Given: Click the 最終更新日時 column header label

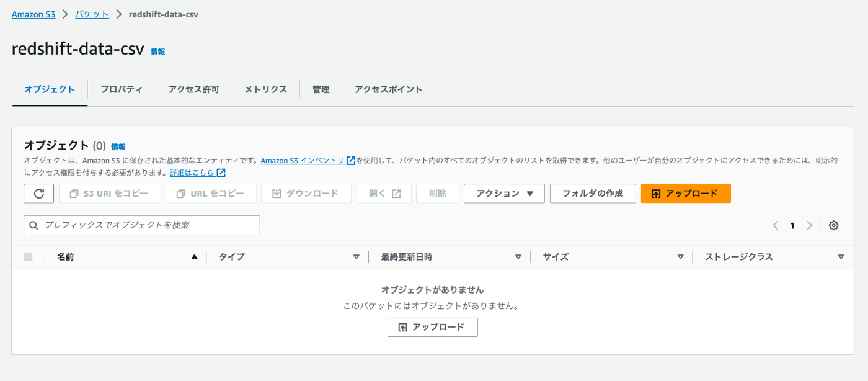Looking at the screenshot, I should 407,257.
